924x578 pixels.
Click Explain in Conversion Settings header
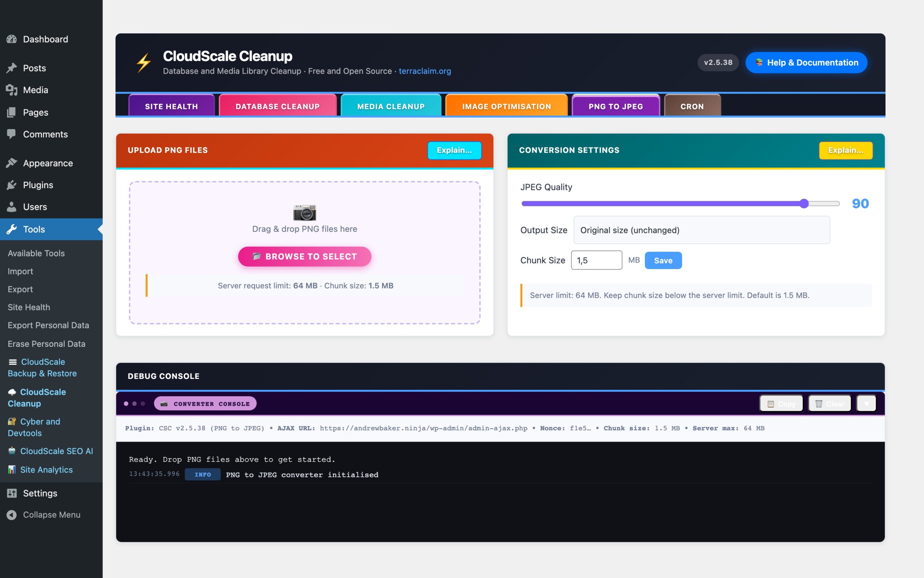(x=845, y=150)
